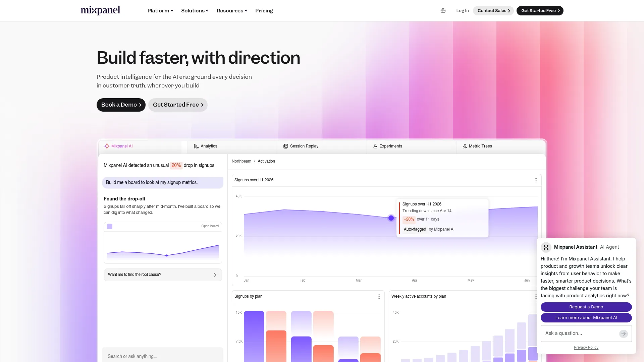644x362 pixels.
Task: Expand 'Want me to find the root cause?'
Action: pyautogui.click(x=163, y=275)
